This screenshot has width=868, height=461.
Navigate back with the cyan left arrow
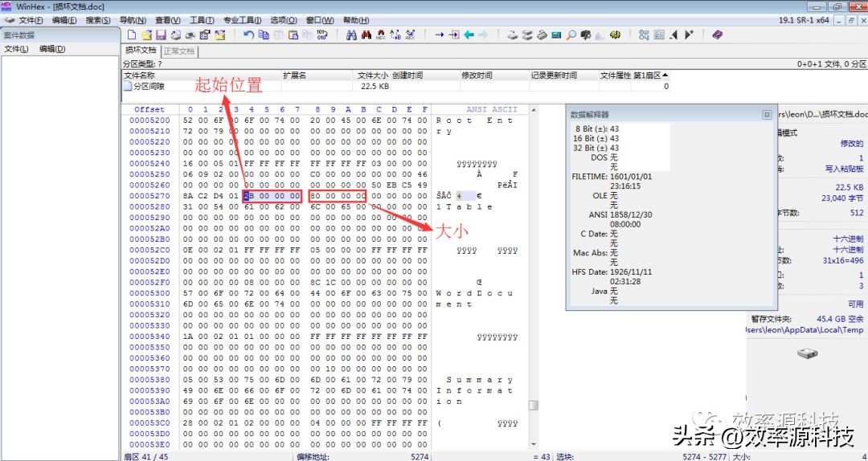[469, 35]
